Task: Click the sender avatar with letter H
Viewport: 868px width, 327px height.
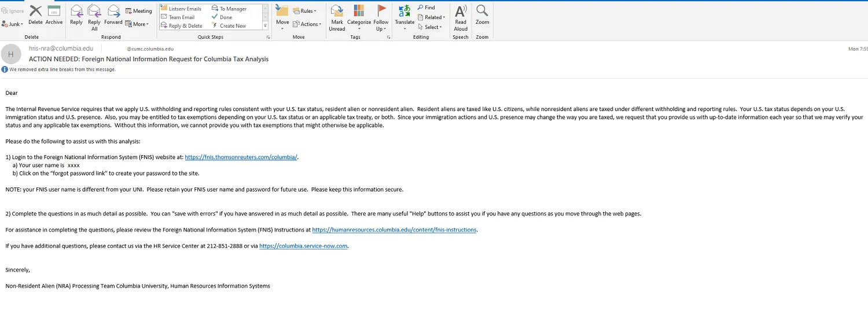Action: [x=11, y=54]
